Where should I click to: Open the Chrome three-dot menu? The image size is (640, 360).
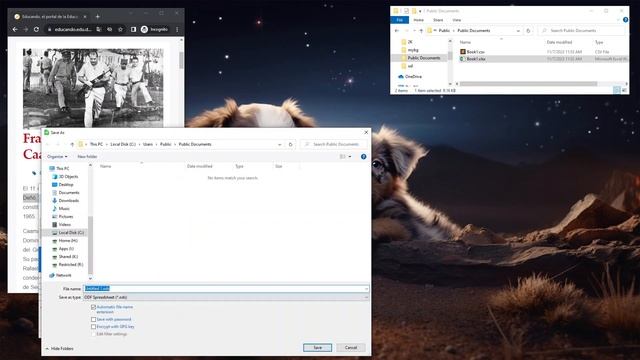[177, 29]
